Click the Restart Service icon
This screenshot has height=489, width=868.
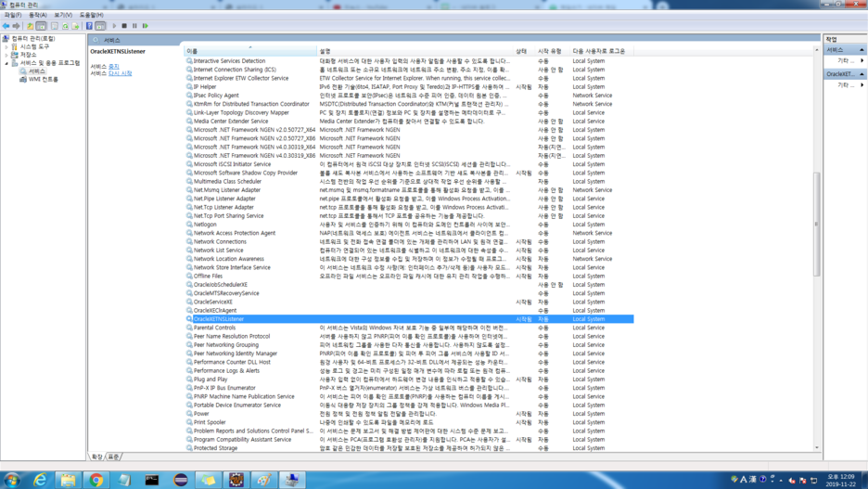click(x=145, y=26)
